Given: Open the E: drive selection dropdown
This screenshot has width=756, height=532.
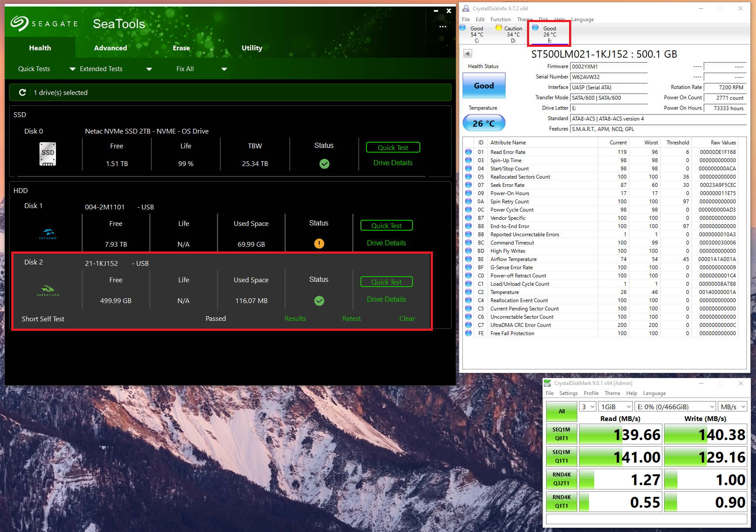Looking at the screenshot, I should pyautogui.click(x=675, y=407).
